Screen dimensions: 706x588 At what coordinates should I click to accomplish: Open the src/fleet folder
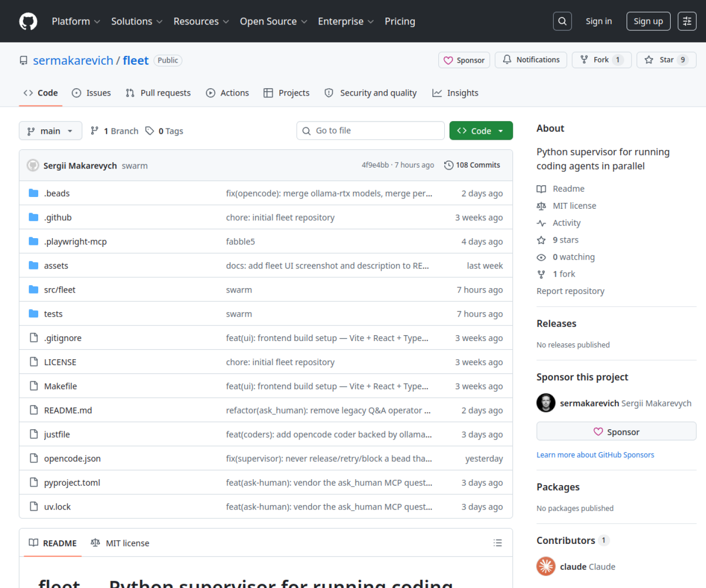coord(60,290)
